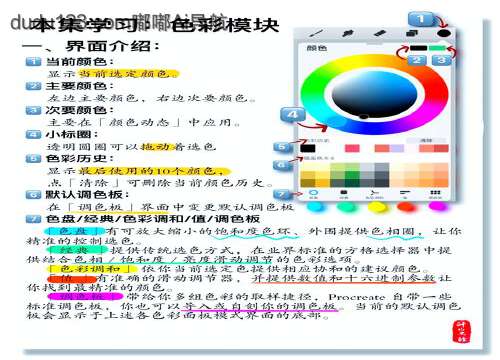Open the Palettes grid icon
This screenshot has width=500, height=360.
point(435,194)
